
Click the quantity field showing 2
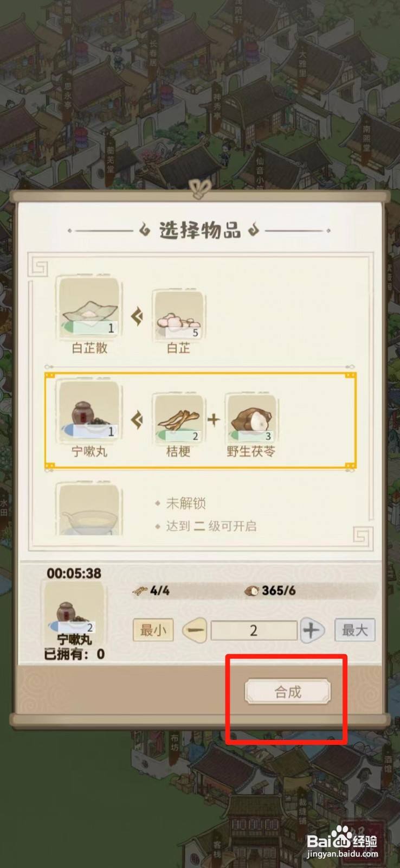[254, 630]
